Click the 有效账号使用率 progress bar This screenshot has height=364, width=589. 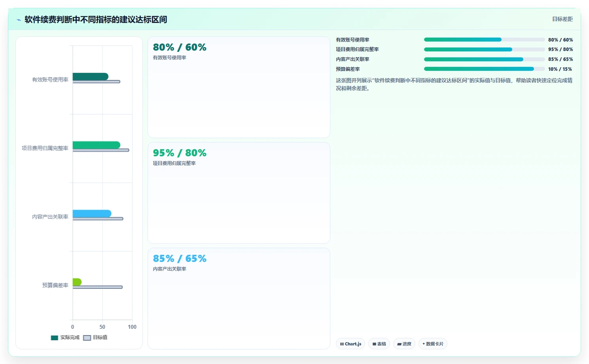click(x=484, y=40)
